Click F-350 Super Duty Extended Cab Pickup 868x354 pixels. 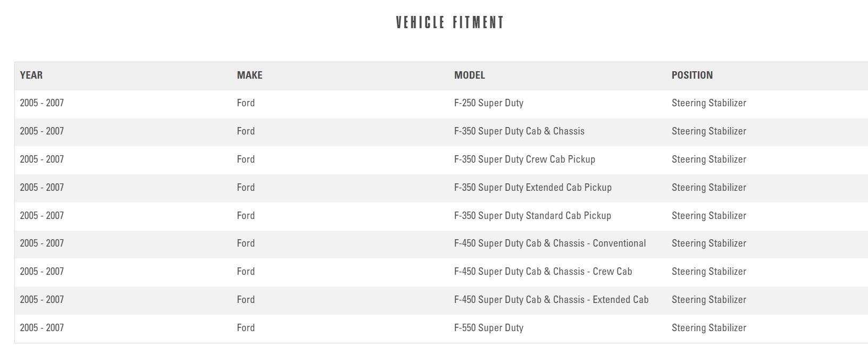[x=532, y=188]
